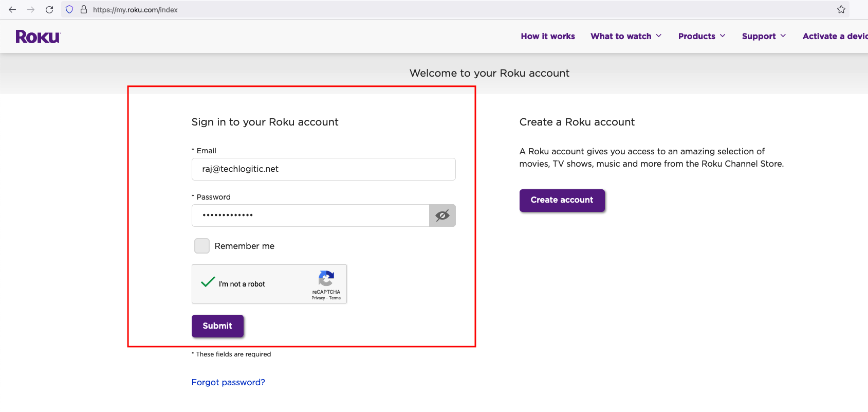
Task: Toggle password visibility eye icon
Action: point(442,216)
